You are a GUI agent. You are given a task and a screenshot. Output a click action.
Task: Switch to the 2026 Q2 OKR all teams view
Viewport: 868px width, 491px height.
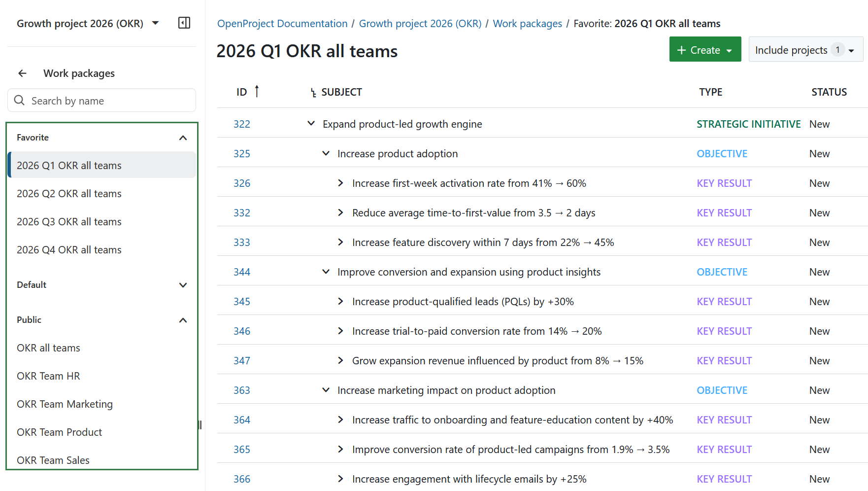(69, 193)
